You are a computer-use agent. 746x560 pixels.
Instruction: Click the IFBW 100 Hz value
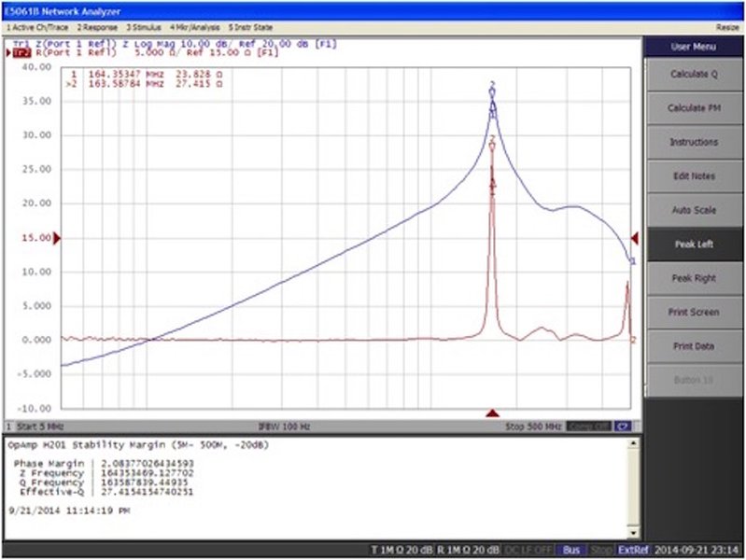[x=284, y=427]
